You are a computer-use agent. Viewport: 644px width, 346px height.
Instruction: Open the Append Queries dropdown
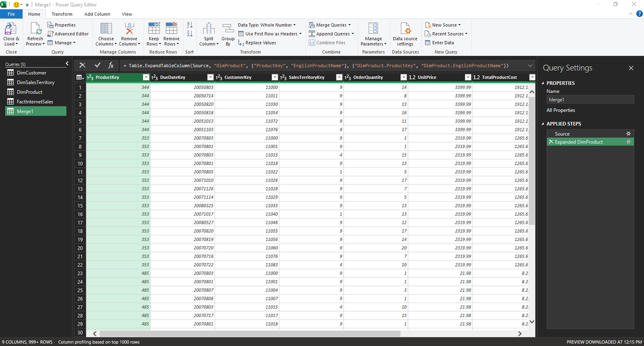coord(332,34)
